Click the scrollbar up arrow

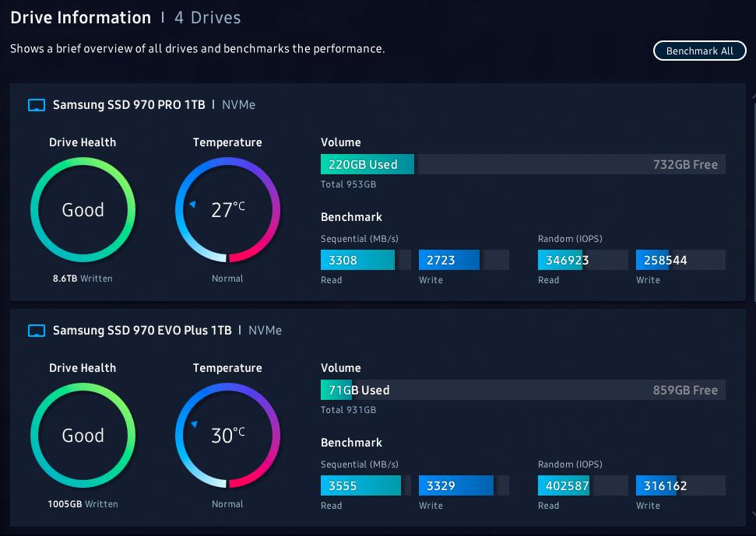753,96
